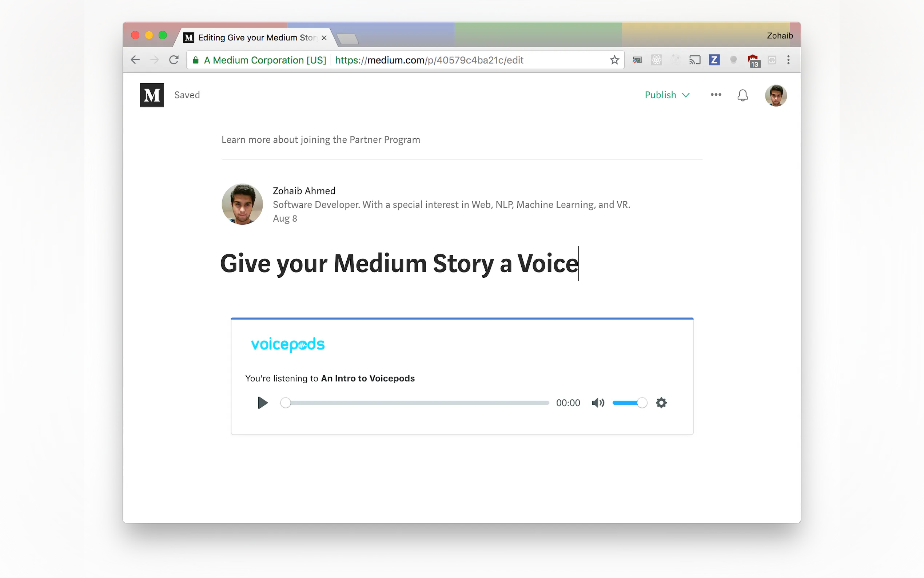Click the blue Z extension icon
The image size is (924, 578).
pos(714,60)
